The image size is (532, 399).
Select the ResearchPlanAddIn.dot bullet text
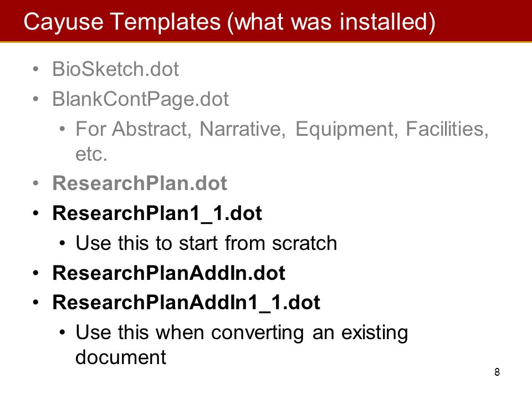168,273
